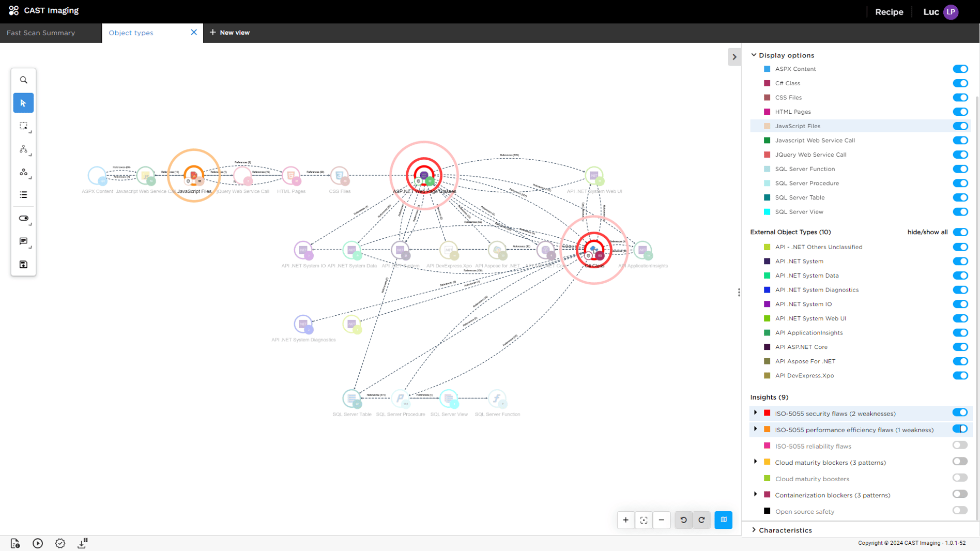Expand the Characteristics section
The width and height of the screenshot is (980, 551).
754,530
